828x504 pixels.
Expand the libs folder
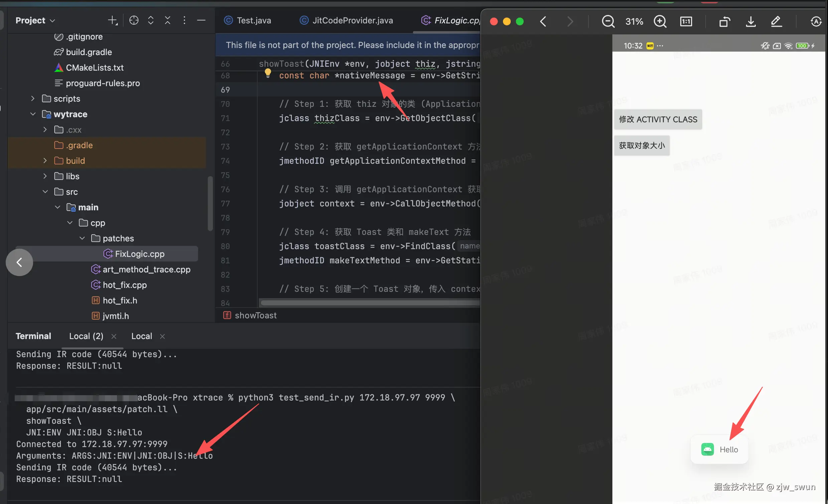45,176
